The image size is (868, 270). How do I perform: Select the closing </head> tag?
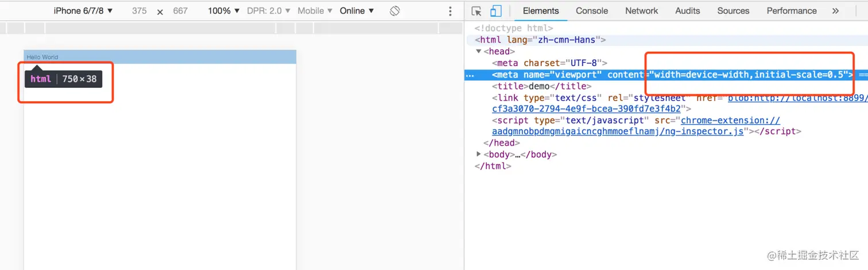pyautogui.click(x=502, y=143)
